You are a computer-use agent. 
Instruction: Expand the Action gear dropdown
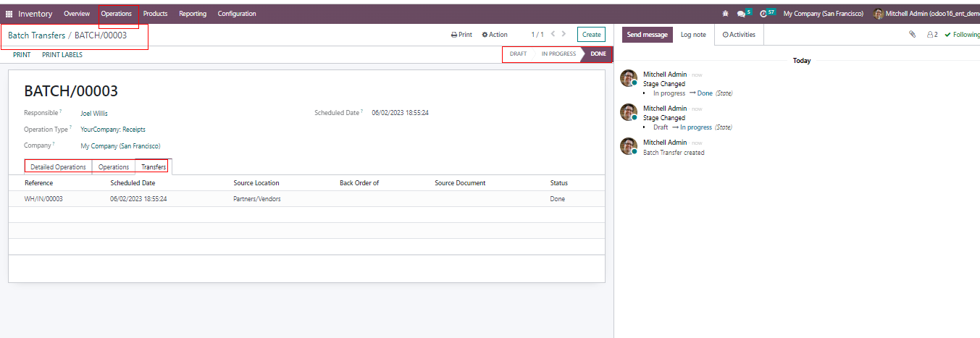(x=495, y=34)
